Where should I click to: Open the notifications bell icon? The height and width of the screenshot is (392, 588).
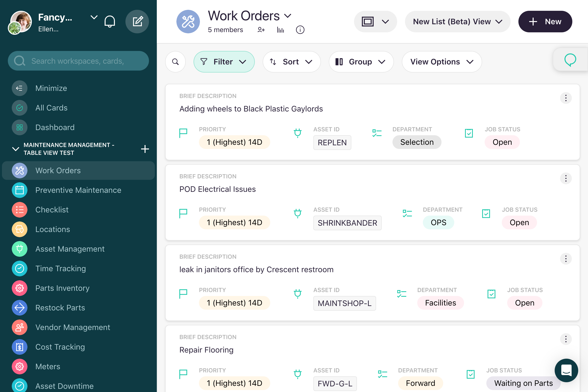tap(110, 21)
